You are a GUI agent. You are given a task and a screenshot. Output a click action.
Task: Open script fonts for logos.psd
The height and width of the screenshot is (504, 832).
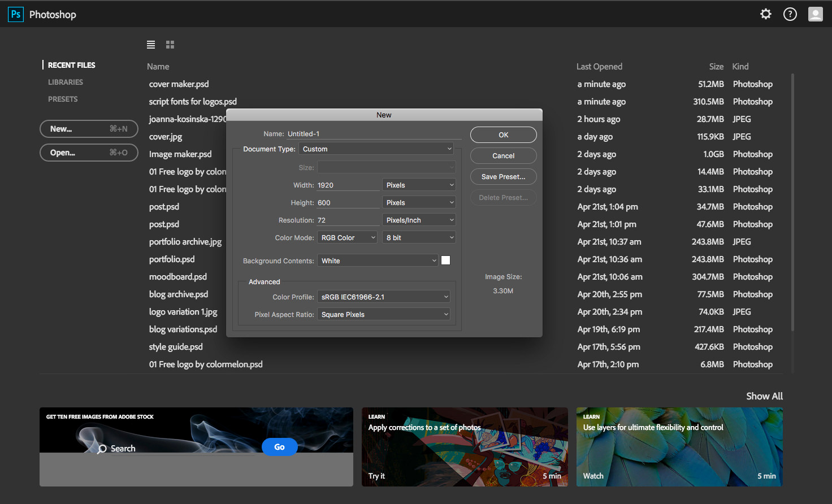point(193,102)
